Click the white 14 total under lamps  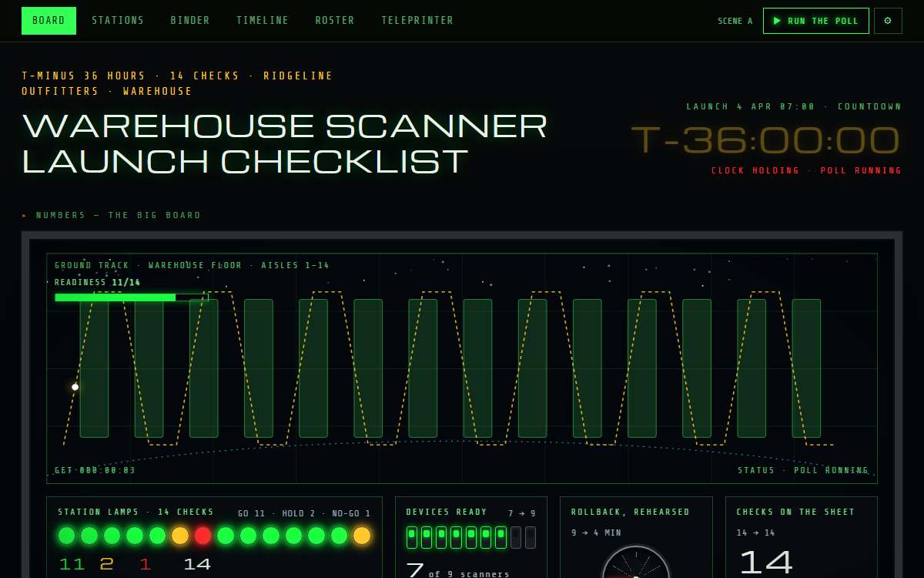(x=197, y=565)
